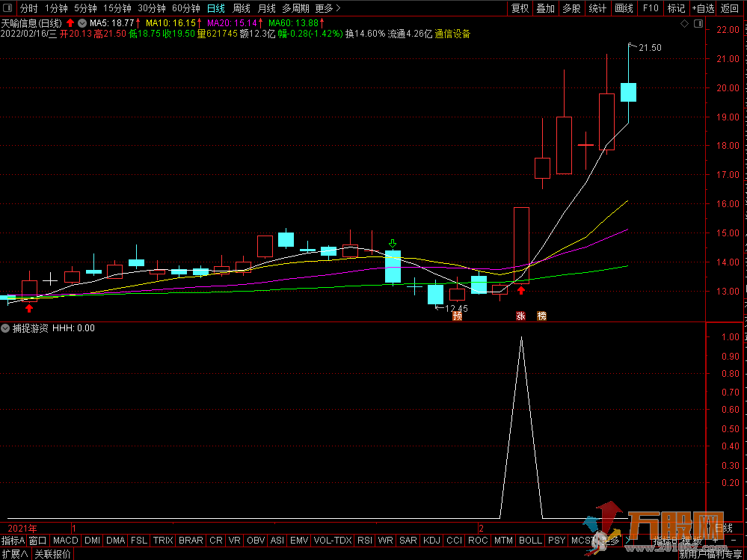The width and height of the screenshot is (747, 560).
Task: Click the red buy arrow under the first candle
Action: 29,308
